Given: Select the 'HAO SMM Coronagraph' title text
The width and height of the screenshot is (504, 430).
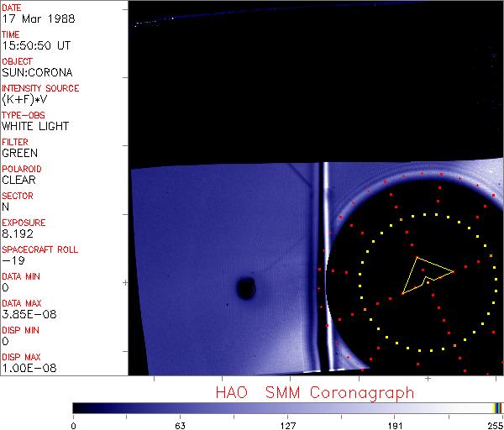Looking at the screenshot, I should click(315, 393).
